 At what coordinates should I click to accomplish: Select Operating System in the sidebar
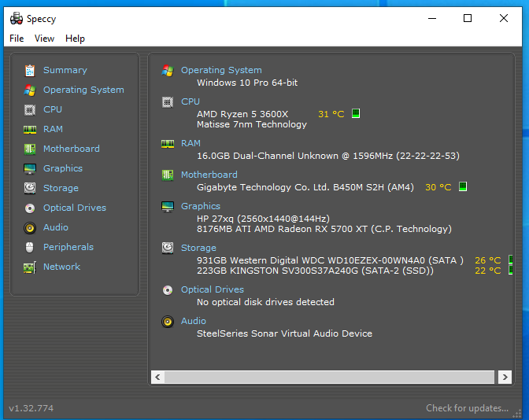click(x=83, y=90)
